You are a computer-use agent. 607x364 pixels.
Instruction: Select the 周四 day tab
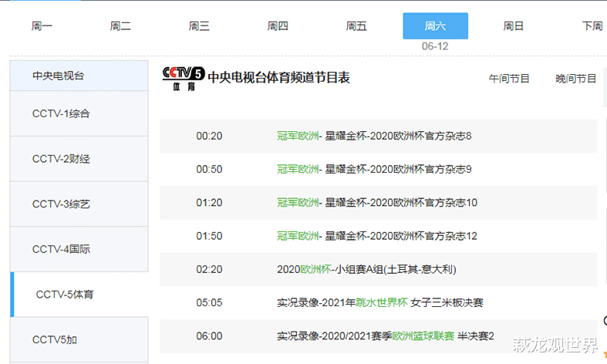click(278, 26)
